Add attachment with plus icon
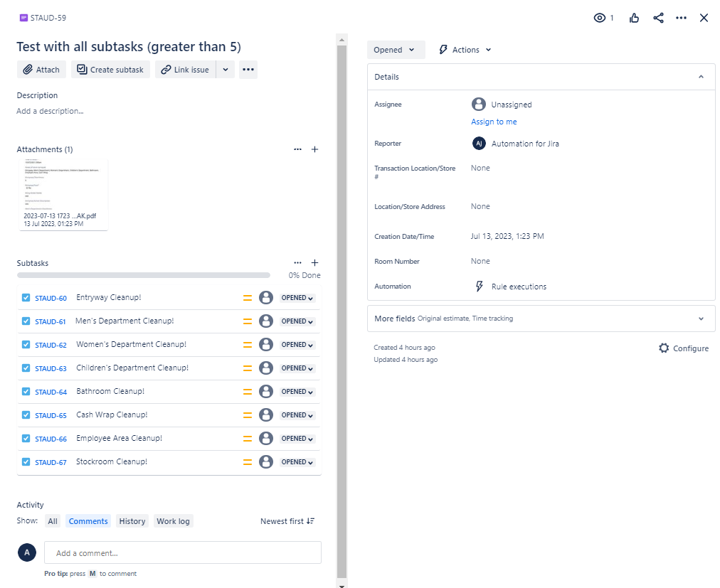 click(314, 149)
